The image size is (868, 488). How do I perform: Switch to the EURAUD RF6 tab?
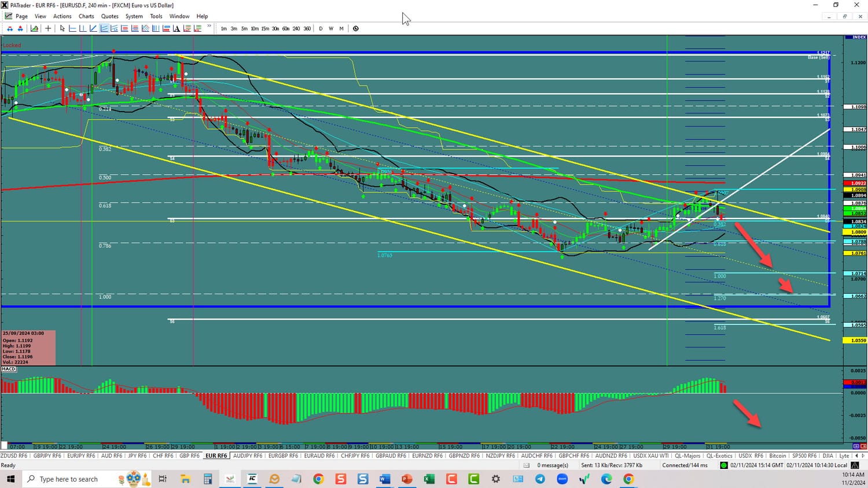(319, 456)
